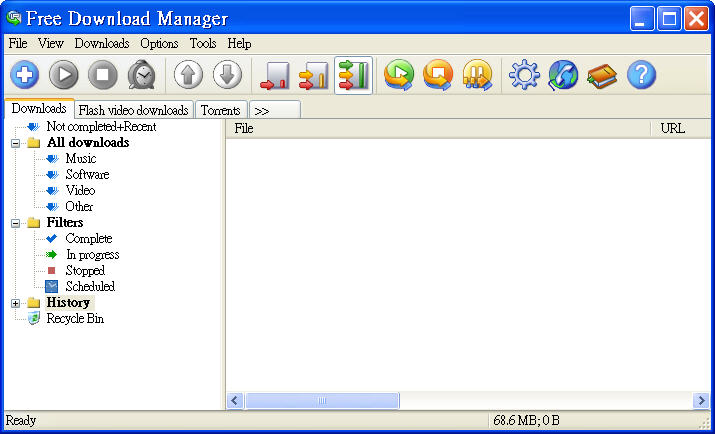Image resolution: width=715 pixels, height=434 pixels.
Task: Select the Stopped filter
Action: click(85, 270)
